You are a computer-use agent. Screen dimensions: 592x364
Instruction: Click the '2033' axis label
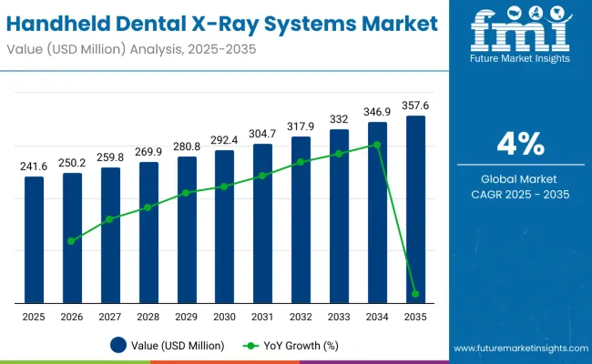click(x=339, y=317)
